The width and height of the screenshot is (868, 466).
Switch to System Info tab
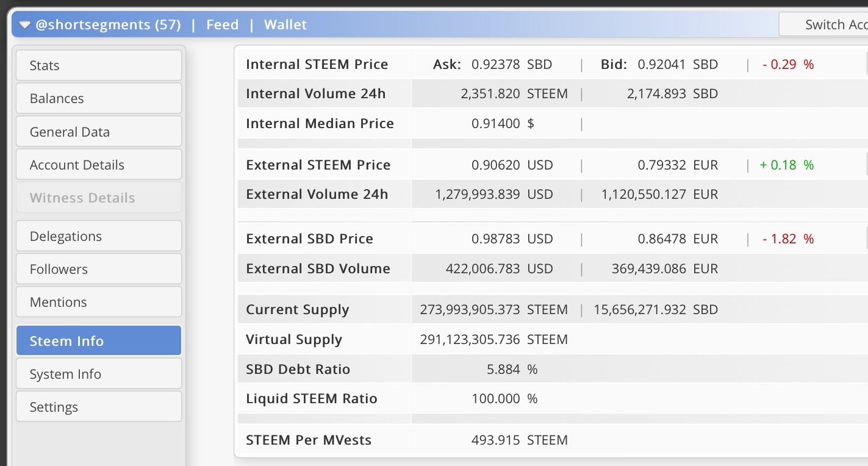click(x=99, y=374)
